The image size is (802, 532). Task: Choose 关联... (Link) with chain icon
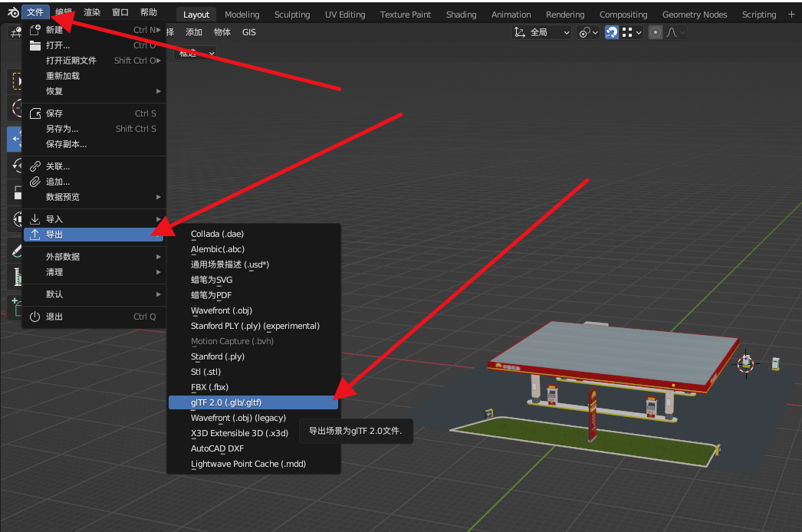point(58,166)
